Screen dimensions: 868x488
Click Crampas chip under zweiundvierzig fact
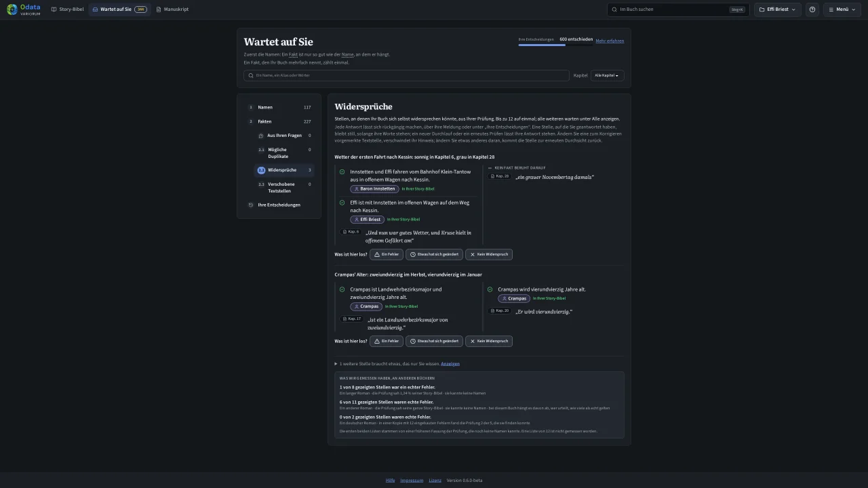(366, 306)
